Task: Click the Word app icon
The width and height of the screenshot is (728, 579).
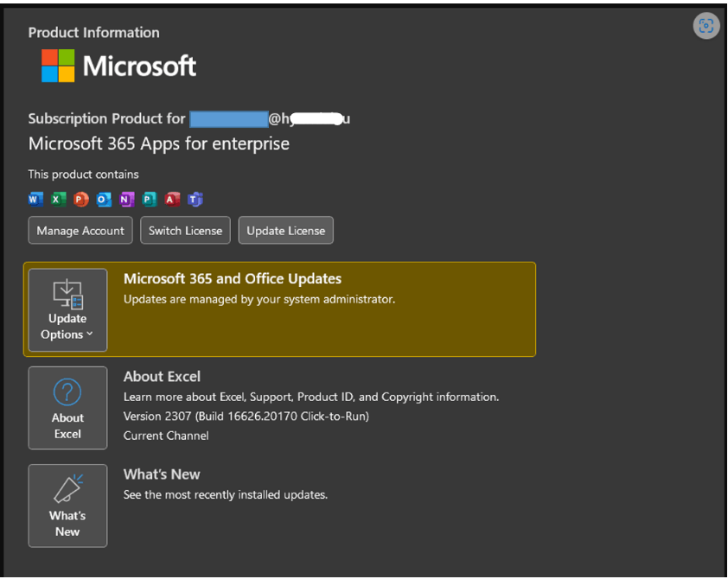Action: pyautogui.click(x=35, y=200)
